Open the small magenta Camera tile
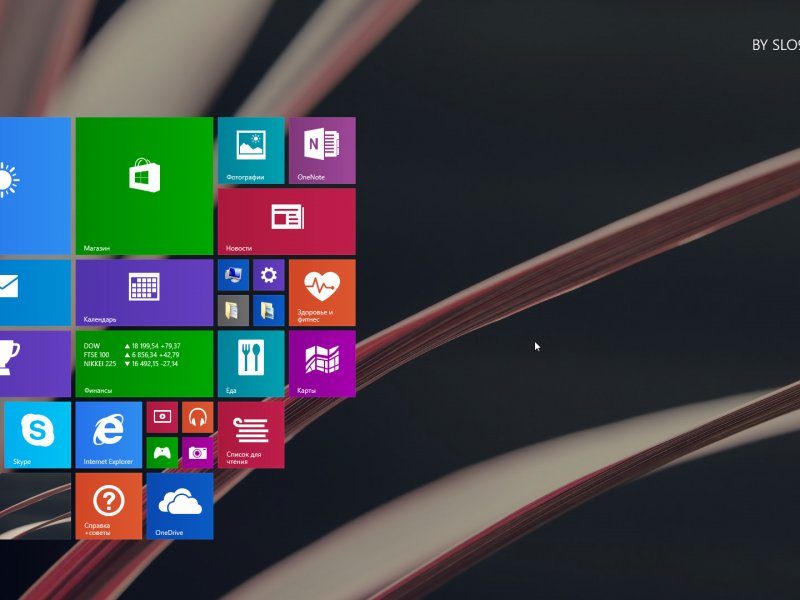Screen dimensions: 800x600 click(198, 453)
